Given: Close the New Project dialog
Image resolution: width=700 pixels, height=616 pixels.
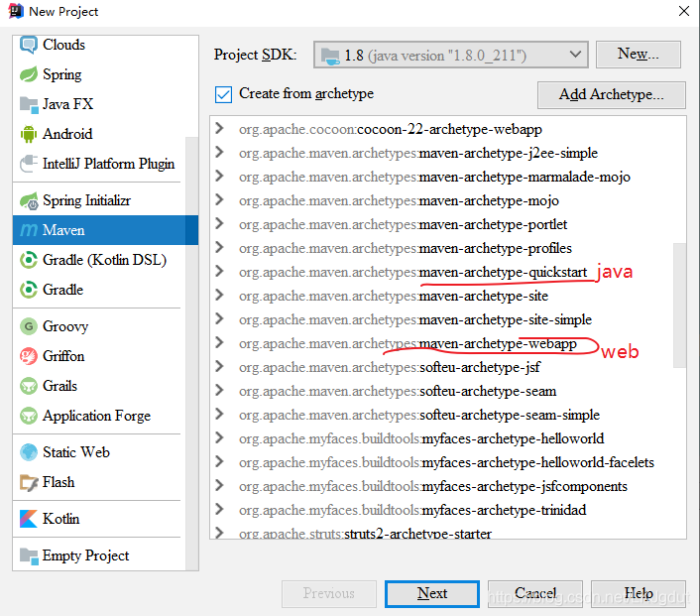Looking at the screenshot, I should click(683, 11).
